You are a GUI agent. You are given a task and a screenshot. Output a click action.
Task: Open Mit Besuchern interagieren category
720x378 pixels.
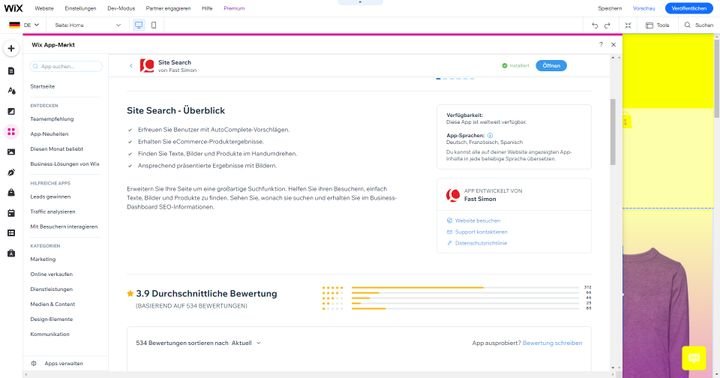[64, 226]
